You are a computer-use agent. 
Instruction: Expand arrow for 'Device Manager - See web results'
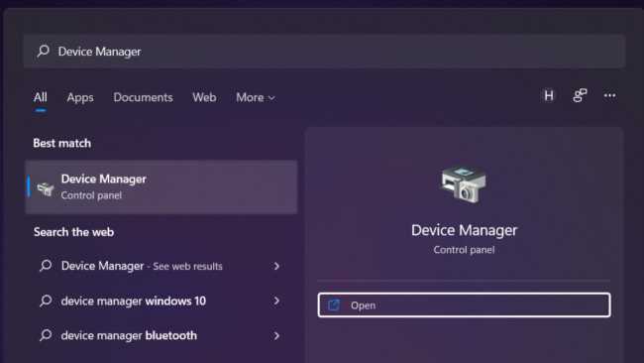[276, 266]
